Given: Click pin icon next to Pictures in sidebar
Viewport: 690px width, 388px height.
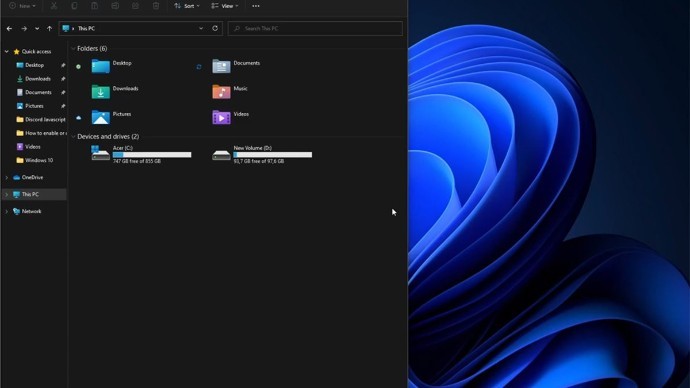Looking at the screenshot, I should [x=63, y=106].
